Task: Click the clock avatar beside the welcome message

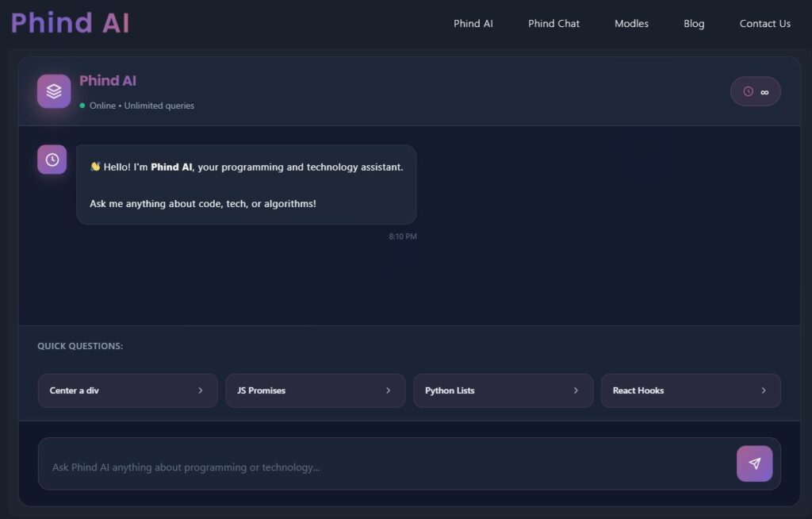Action: pyautogui.click(x=52, y=160)
